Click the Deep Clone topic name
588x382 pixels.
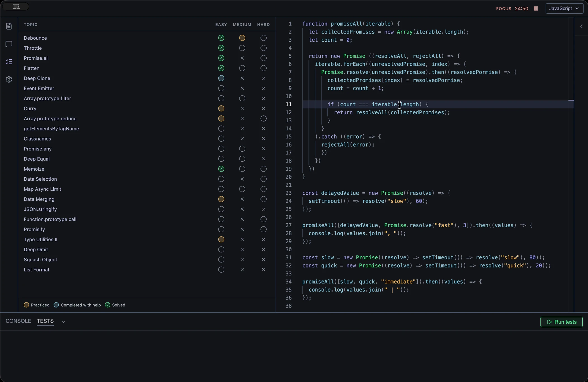click(x=37, y=78)
